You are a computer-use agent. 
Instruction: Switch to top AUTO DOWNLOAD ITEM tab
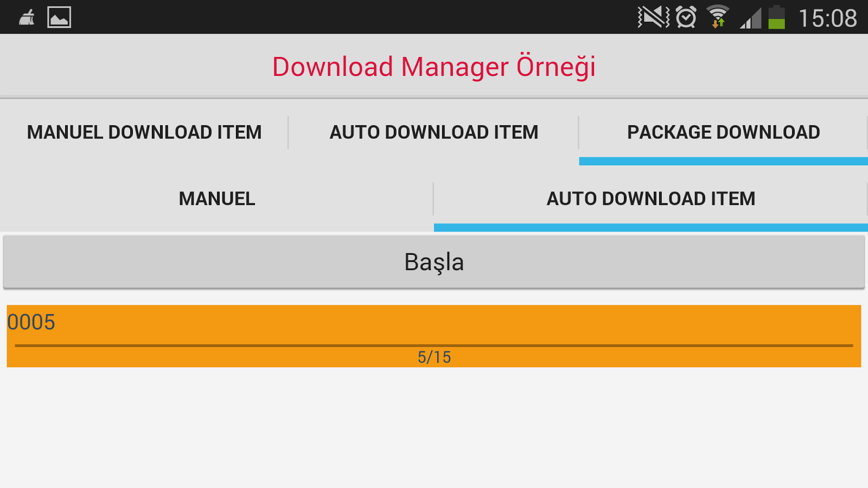click(x=434, y=132)
